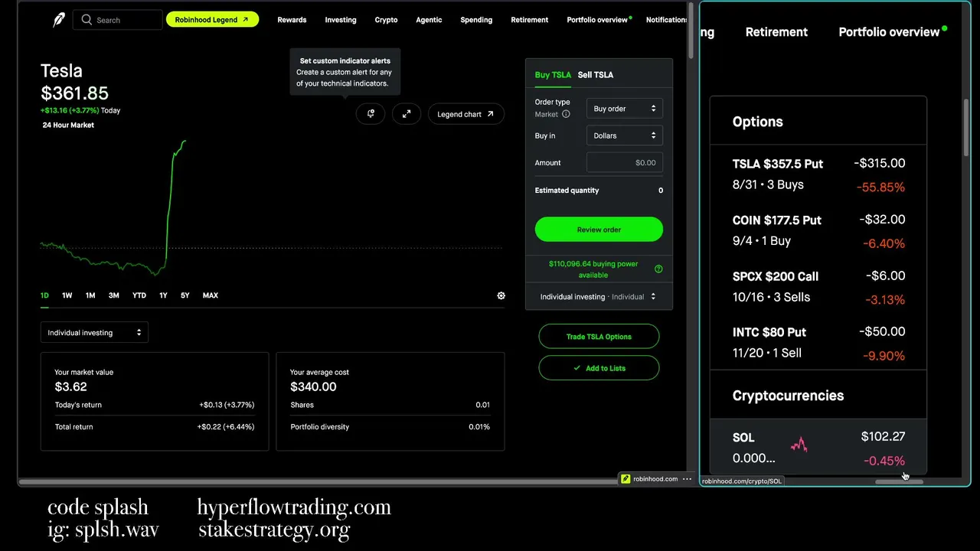
Task: Select the 1D chart range
Action: [x=44, y=295]
